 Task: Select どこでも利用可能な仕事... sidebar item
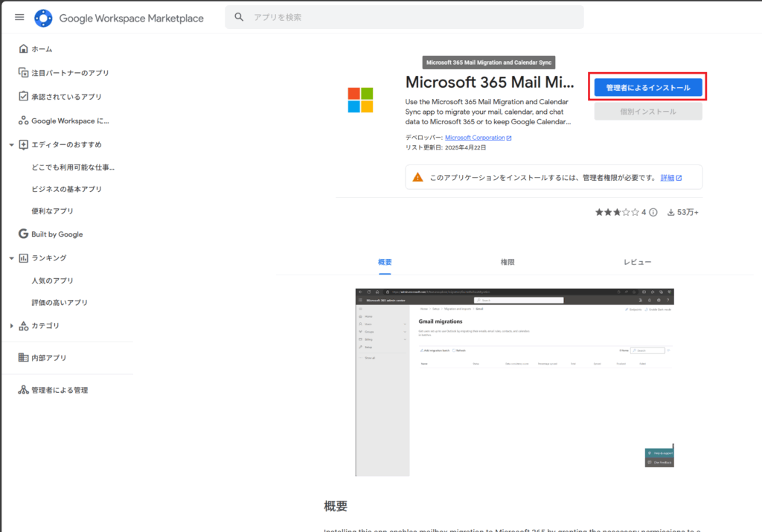(x=73, y=167)
